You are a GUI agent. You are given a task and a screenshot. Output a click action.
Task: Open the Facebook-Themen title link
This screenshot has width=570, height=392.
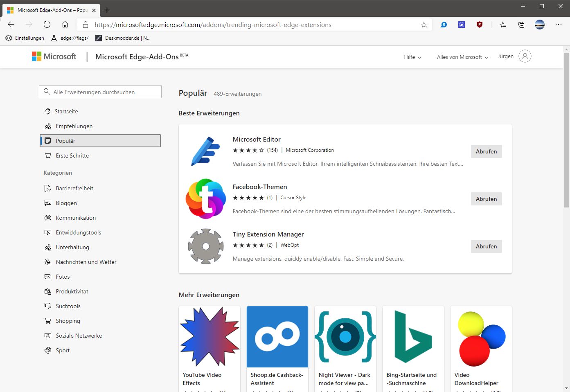click(x=260, y=187)
